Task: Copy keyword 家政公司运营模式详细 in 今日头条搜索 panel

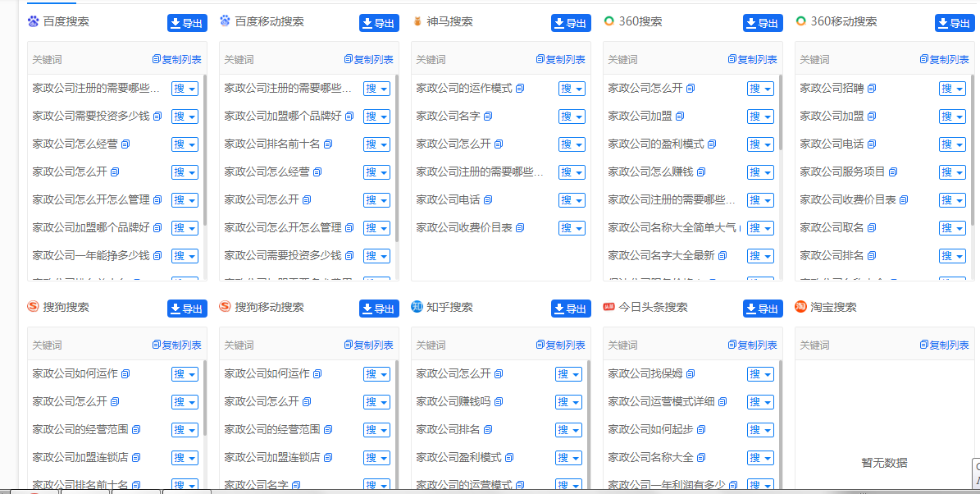Action: [722, 401]
